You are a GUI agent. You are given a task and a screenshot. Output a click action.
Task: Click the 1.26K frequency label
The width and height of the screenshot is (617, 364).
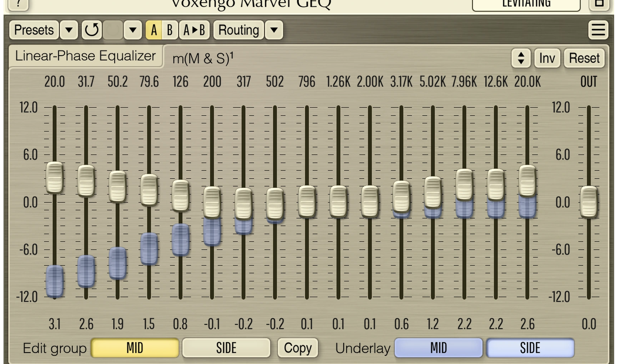tap(338, 82)
